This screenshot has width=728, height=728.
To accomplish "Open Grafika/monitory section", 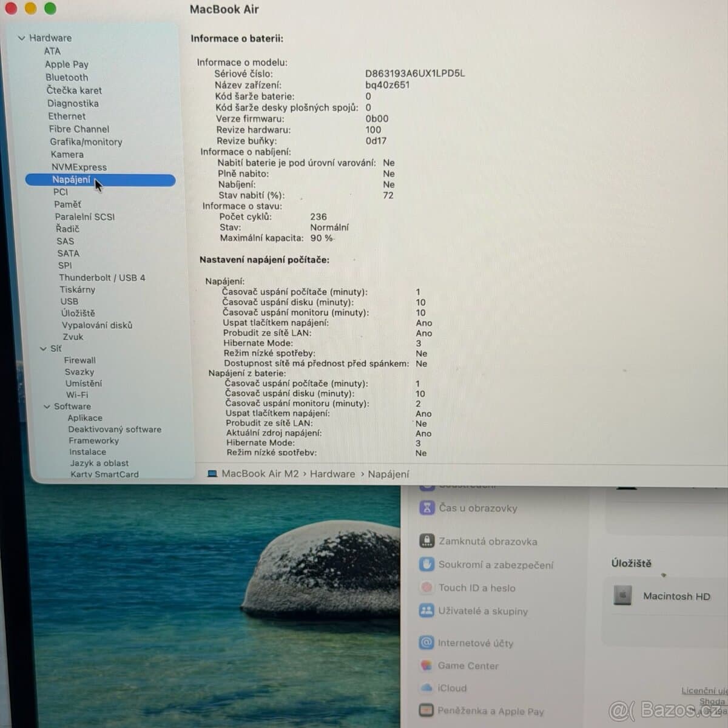I will [x=86, y=142].
